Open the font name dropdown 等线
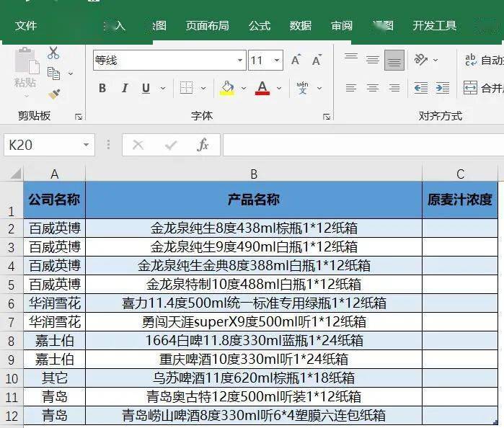Viewport: 504px width, 428px height. click(x=240, y=61)
